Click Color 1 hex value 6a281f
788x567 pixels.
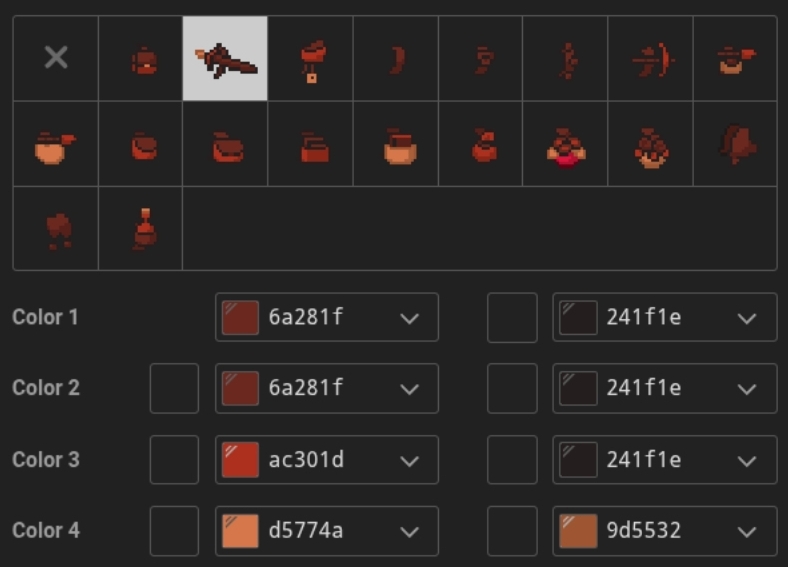[x=306, y=317]
